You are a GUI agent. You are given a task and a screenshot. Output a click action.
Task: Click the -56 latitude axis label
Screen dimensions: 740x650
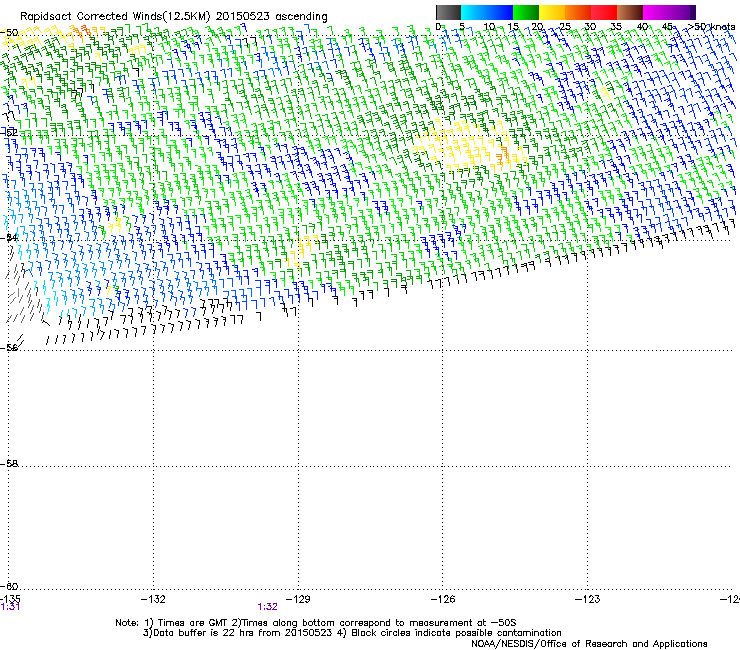click(9, 347)
